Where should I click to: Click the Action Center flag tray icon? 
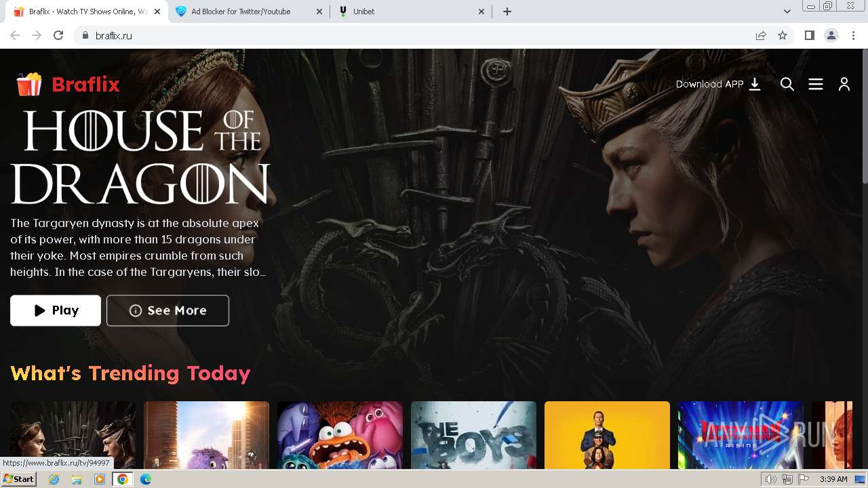pyautogui.click(x=804, y=479)
